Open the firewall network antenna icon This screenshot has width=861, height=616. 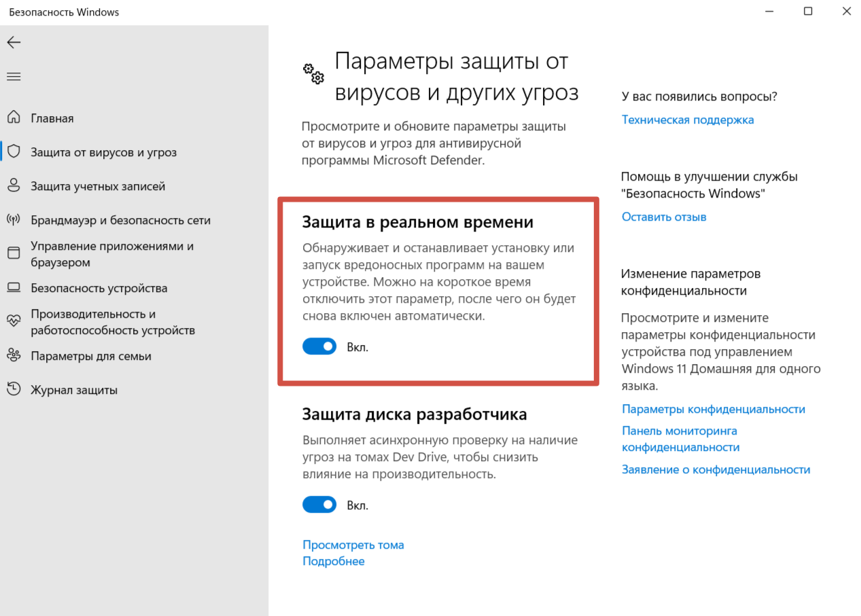[14, 219]
